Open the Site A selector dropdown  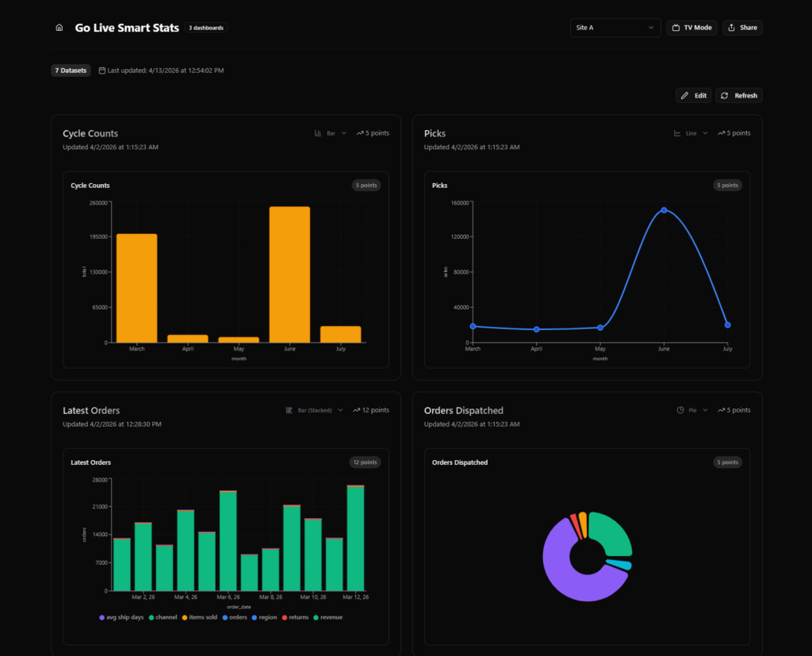tap(615, 28)
